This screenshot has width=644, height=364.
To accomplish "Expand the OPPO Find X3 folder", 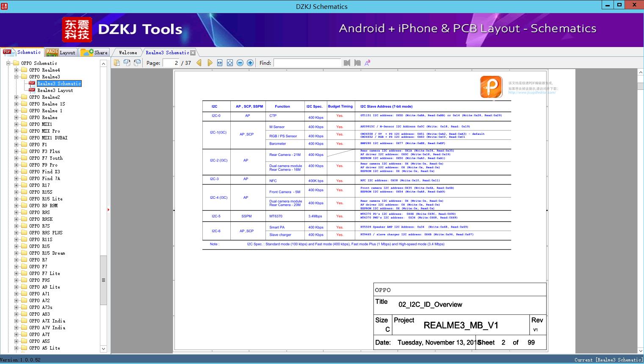I will [16, 172].
